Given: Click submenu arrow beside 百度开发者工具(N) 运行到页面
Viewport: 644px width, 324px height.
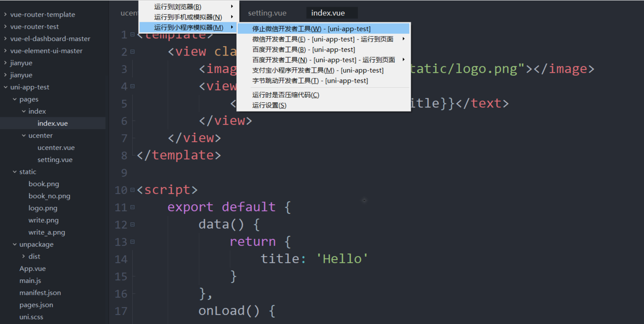Looking at the screenshot, I should pos(404,60).
